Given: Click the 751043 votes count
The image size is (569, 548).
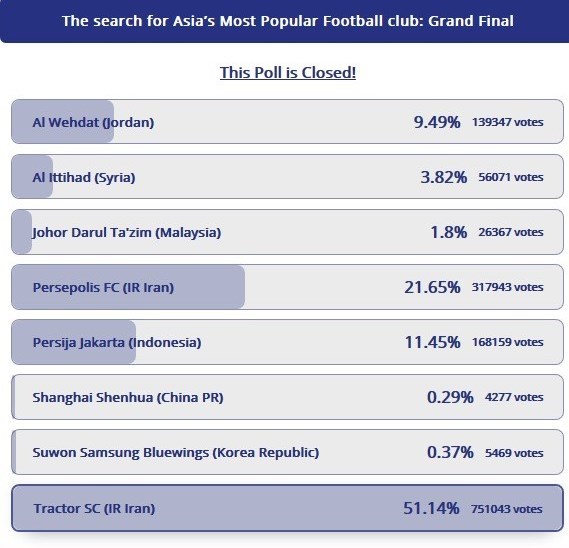Looking at the screenshot, I should point(507,509).
